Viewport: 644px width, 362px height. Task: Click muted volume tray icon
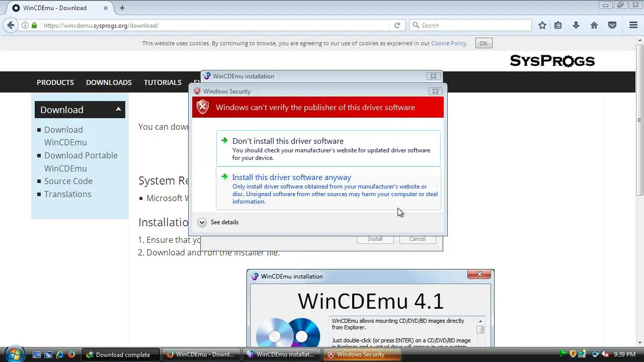pyautogui.click(x=605, y=354)
